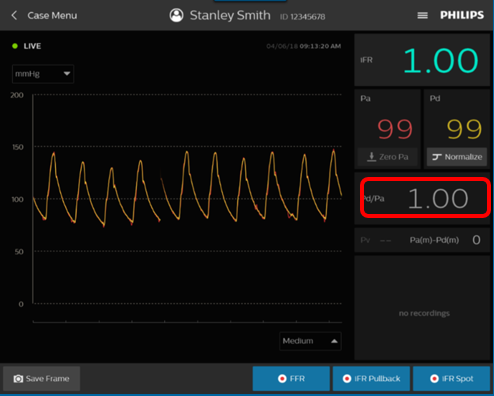Open the hamburger menu icon
The image size is (494, 396).
click(423, 15)
